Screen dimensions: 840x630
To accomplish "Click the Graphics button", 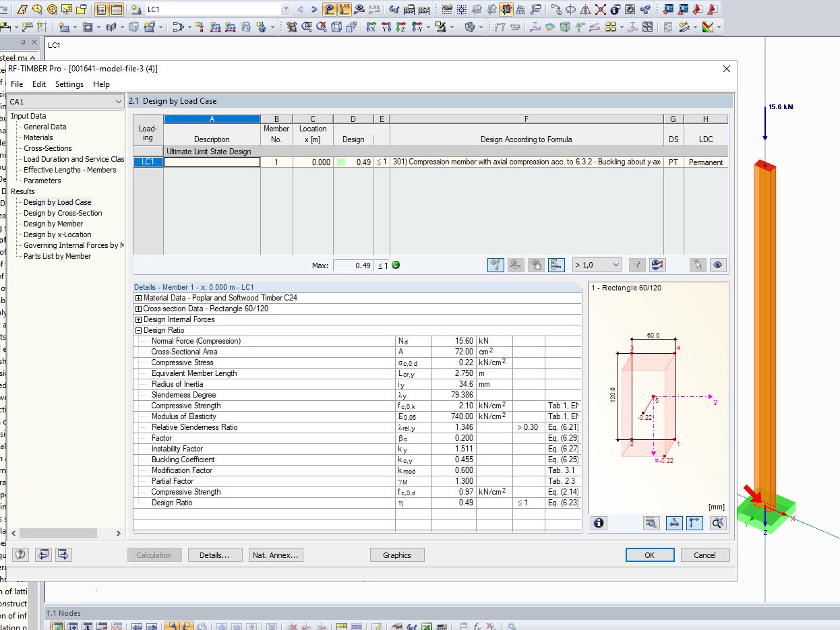I will pyautogui.click(x=397, y=555).
